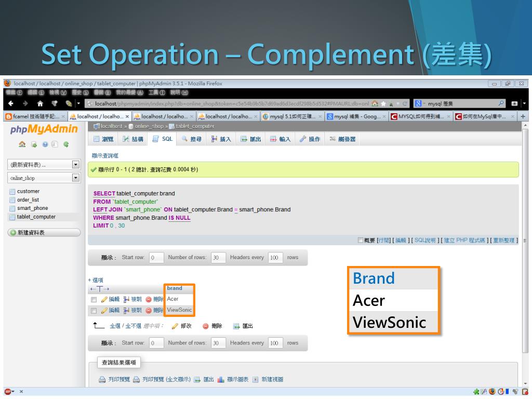Click the magnifier icon in the search box
Screen dimensions: 532x399
(x=501, y=103)
